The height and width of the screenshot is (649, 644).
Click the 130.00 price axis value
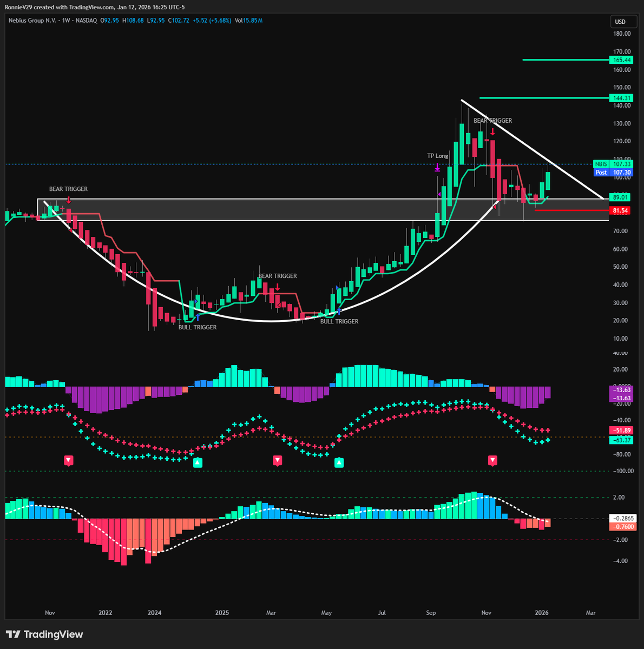click(622, 123)
